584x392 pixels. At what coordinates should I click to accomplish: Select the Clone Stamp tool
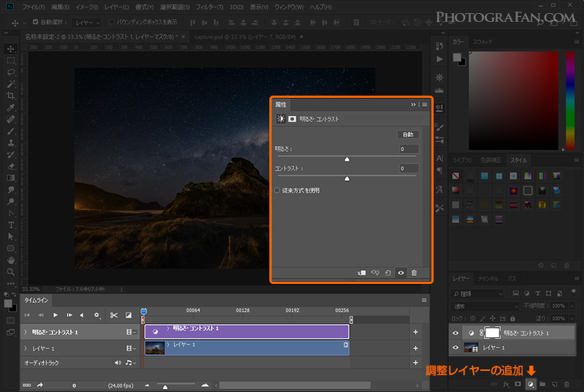(x=11, y=142)
